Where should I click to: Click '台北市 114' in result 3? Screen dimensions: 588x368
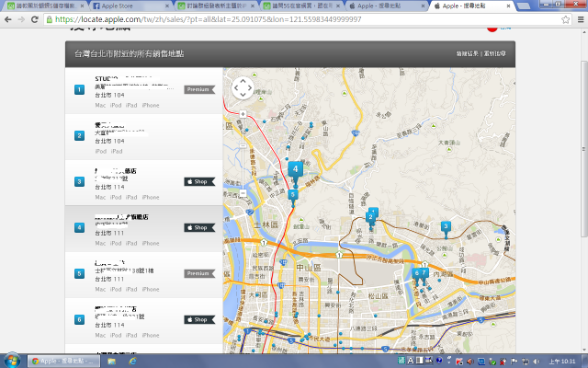coord(109,187)
